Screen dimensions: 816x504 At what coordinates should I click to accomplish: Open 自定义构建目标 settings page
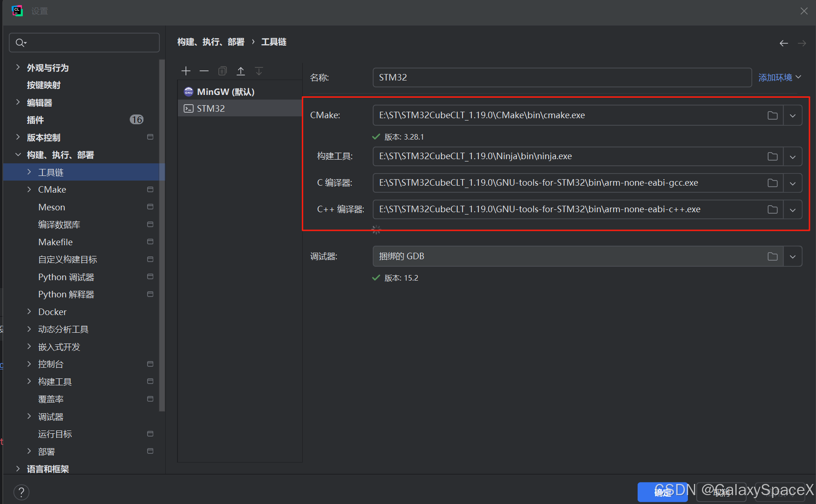point(68,259)
